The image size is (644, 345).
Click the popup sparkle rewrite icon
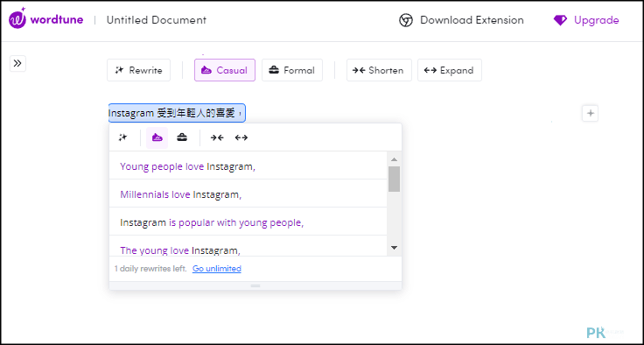click(x=122, y=137)
